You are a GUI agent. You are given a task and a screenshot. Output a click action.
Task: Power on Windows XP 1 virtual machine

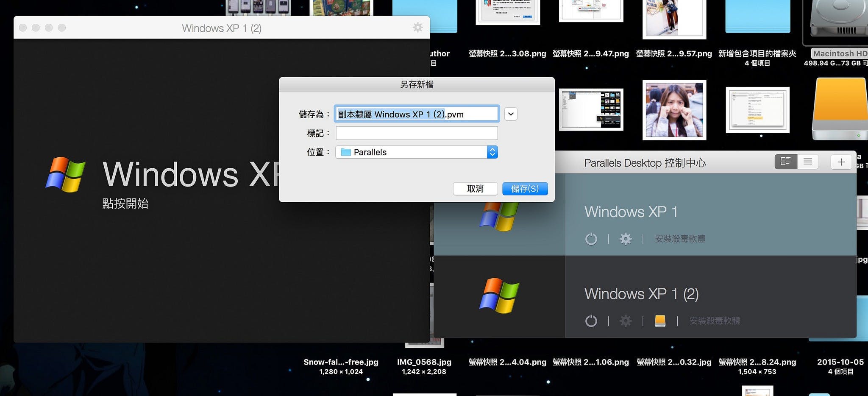coord(591,239)
